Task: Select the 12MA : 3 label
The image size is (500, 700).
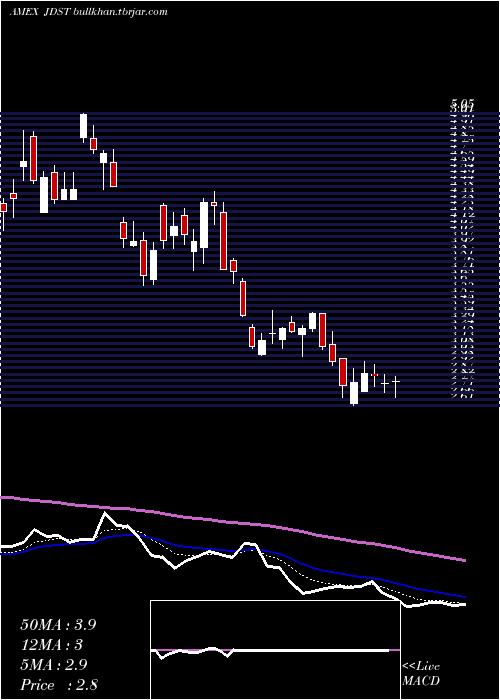Action: click(x=52, y=645)
